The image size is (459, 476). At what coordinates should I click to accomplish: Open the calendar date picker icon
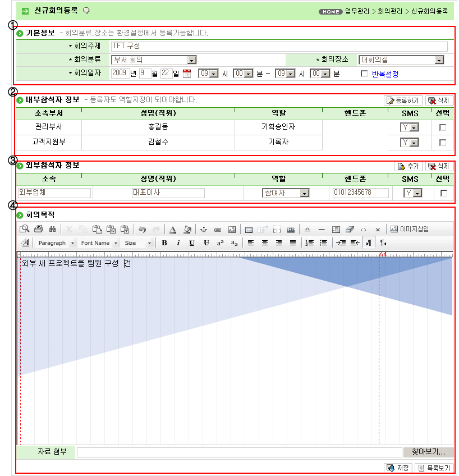pyautogui.click(x=187, y=74)
